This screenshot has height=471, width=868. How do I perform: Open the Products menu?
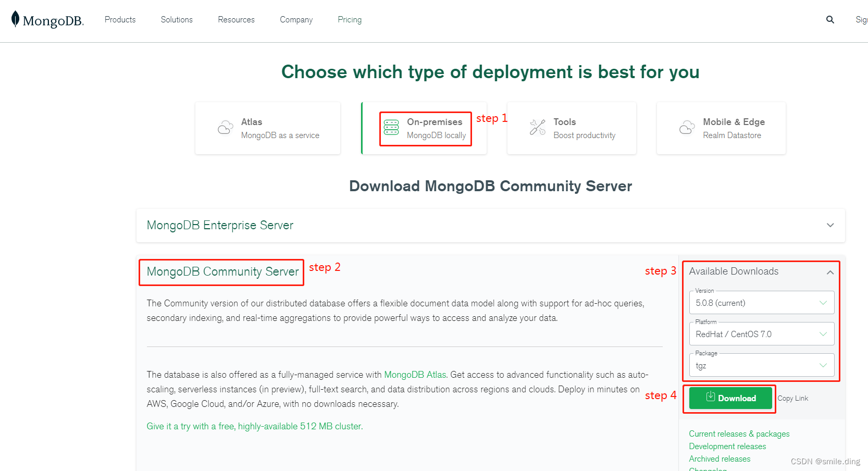tap(120, 20)
